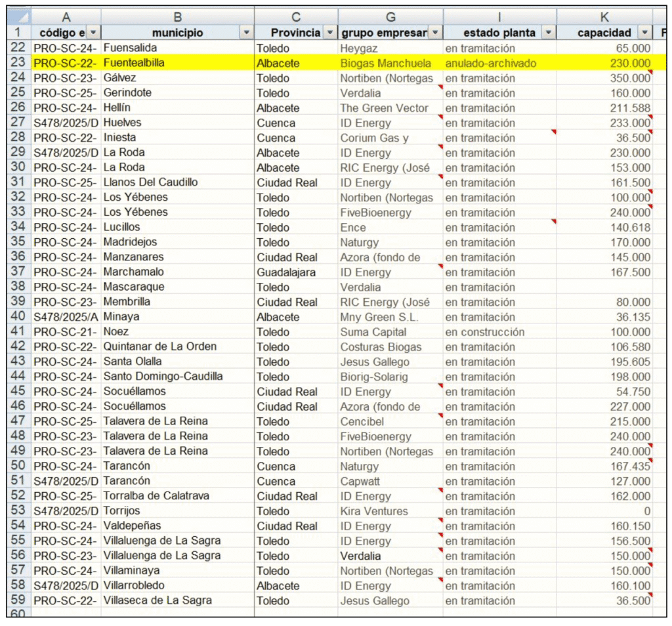Select the Suma Capital cell

coord(390,332)
